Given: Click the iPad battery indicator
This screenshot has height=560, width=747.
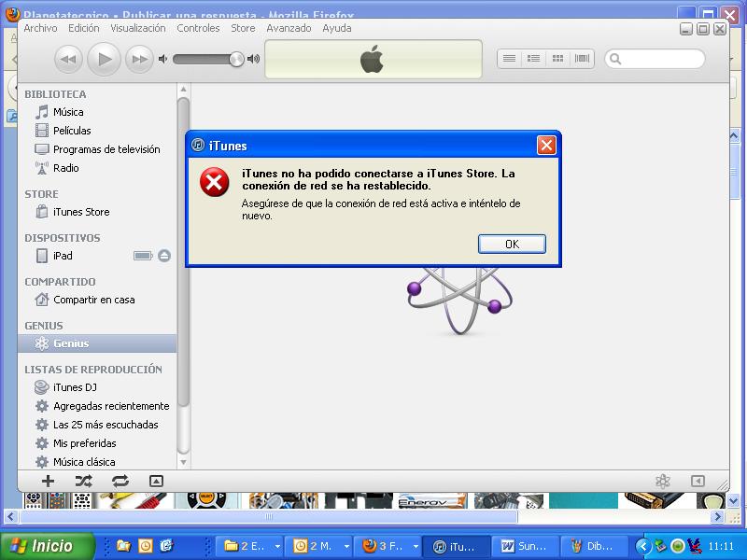Looking at the screenshot, I should (x=143, y=256).
